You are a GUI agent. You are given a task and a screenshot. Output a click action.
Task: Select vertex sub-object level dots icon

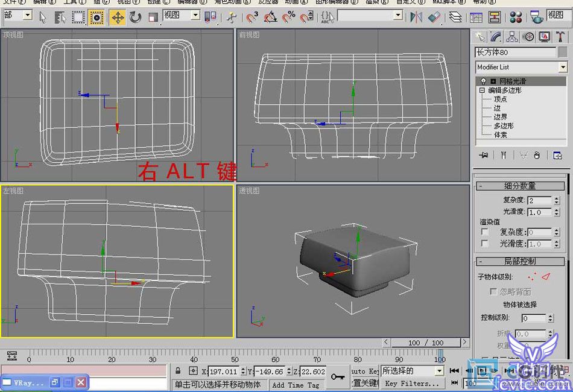[532, 277]
